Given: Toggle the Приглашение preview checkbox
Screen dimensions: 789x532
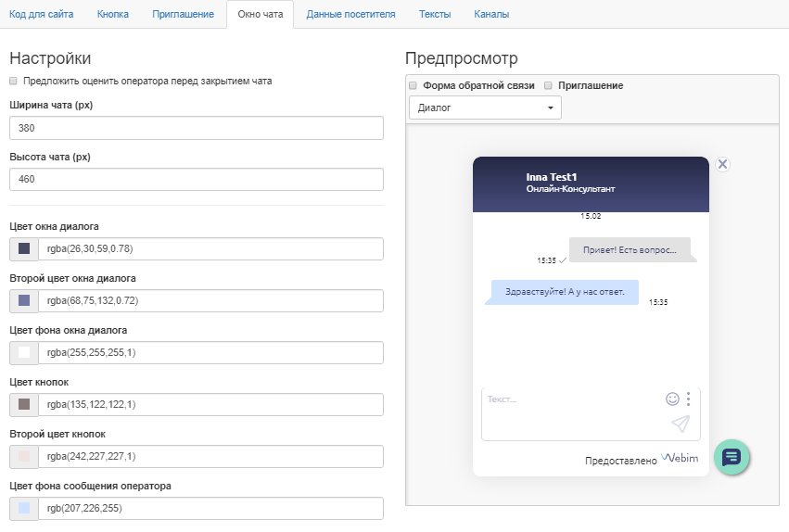Looking at the screenshot, I should pyautogui.click(x=548, y=85).
